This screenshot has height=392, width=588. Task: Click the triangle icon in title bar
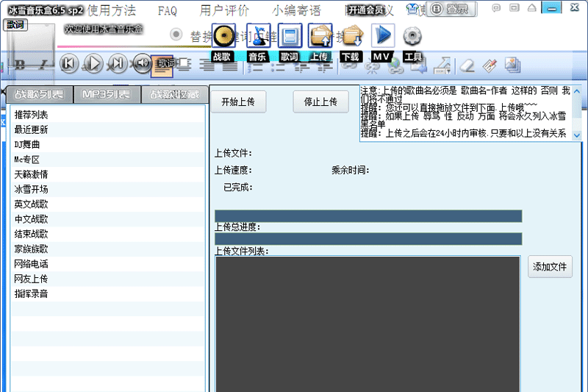[531, 7]
